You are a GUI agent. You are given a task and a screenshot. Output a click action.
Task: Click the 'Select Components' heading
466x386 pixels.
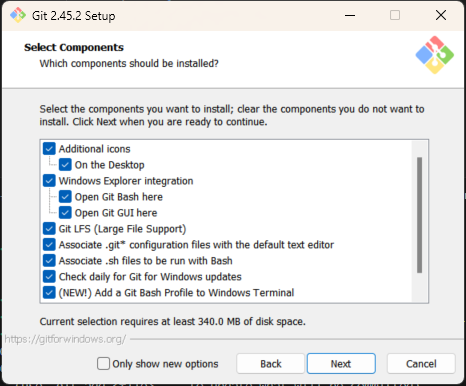[x=74, y=47]
